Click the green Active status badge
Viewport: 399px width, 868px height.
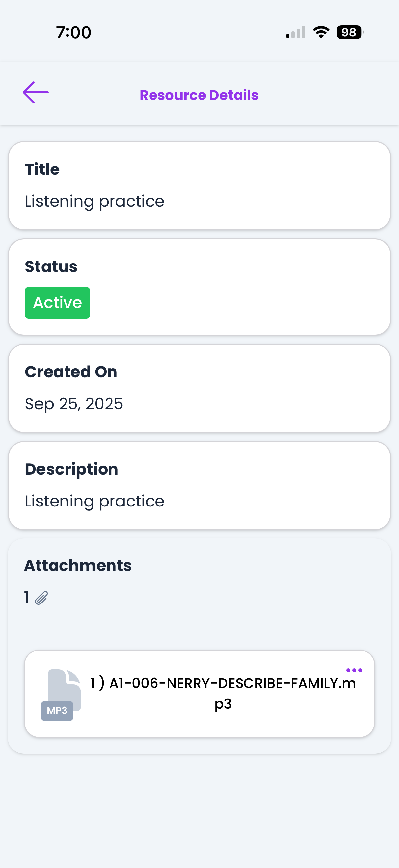coord(58,303)
